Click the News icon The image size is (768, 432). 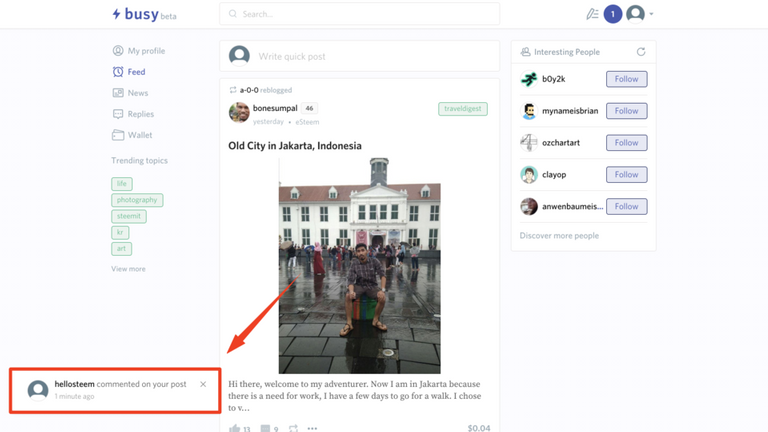118,93
